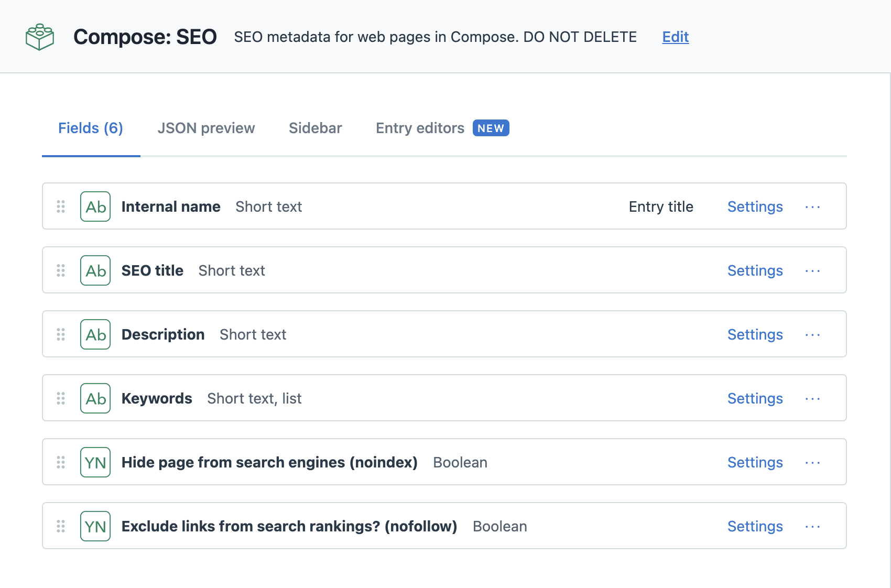Screen dimensions: 891x588
Task: Open the more actions menu for Internal name
Action: click(812, 207)
